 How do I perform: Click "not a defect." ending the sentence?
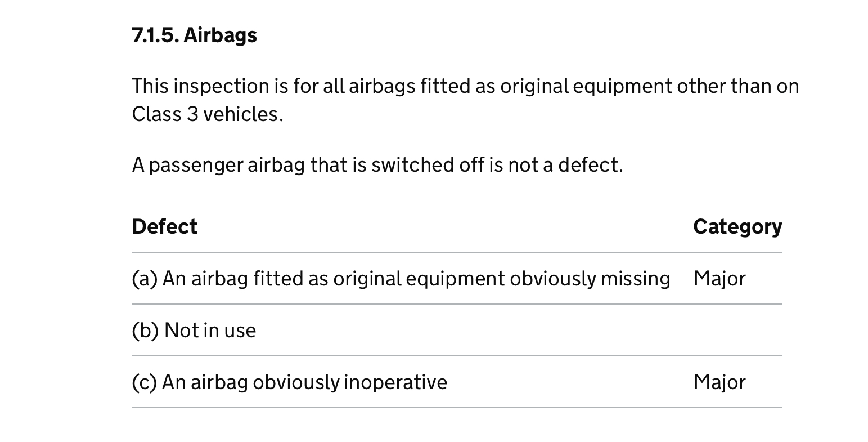pyautogui.click(x=565, y=165)
